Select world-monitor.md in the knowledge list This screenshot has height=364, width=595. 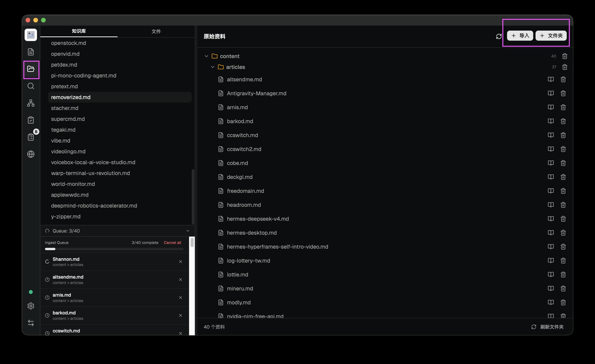coord(120,184)
